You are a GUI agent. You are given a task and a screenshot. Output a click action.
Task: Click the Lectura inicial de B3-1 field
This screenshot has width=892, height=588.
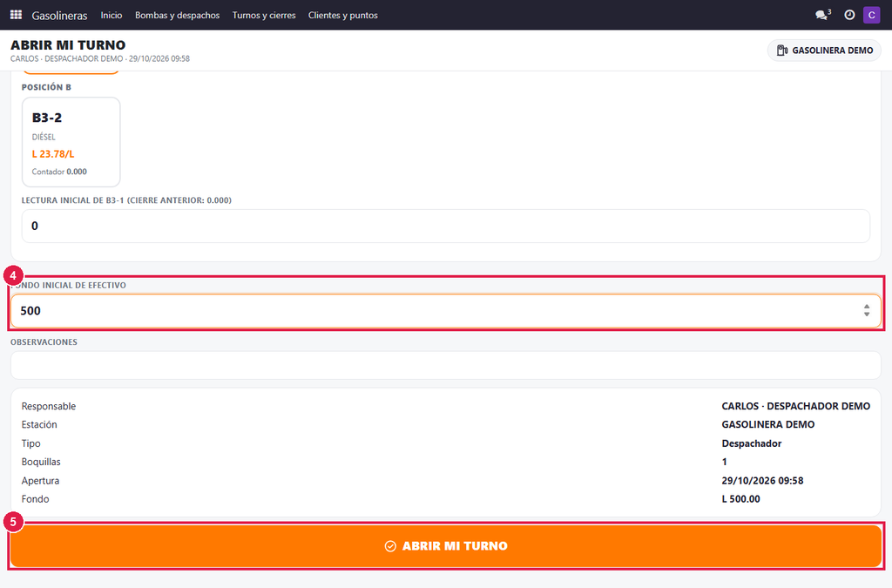click(x=446, y=226)
